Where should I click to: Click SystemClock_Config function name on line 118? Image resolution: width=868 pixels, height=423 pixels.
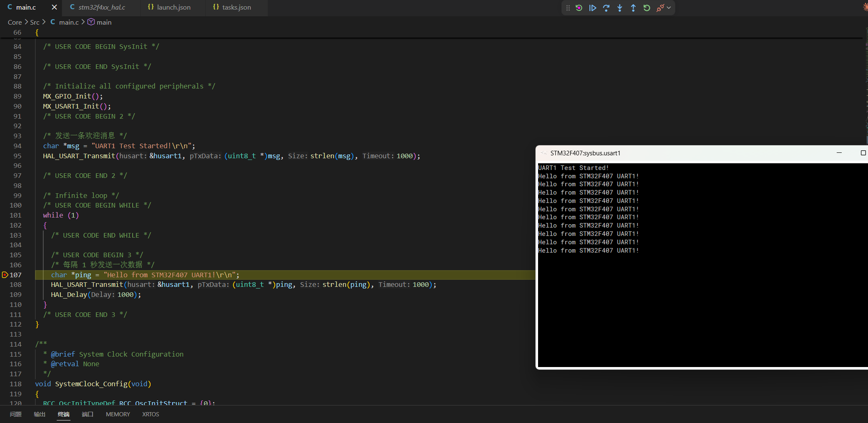click(x=91, y=384)
